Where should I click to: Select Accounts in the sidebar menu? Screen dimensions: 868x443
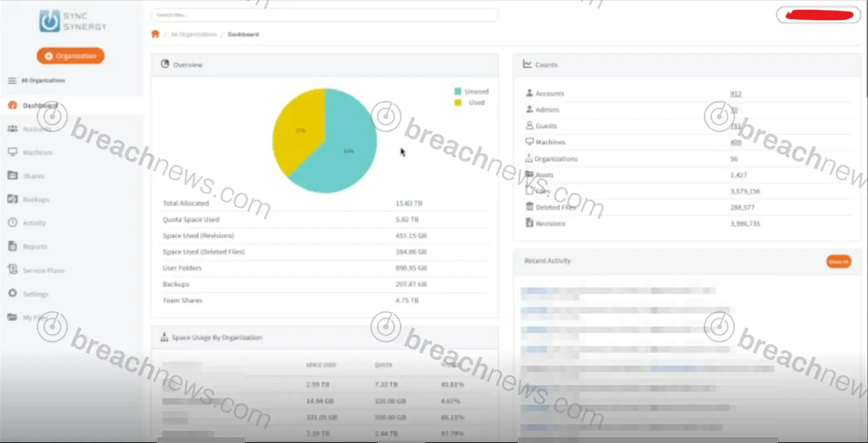click(x=36, y=129)
